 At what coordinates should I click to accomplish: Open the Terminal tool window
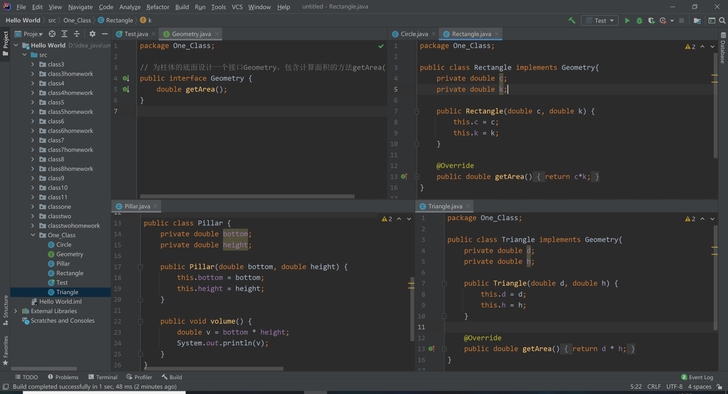coord(103,377)
